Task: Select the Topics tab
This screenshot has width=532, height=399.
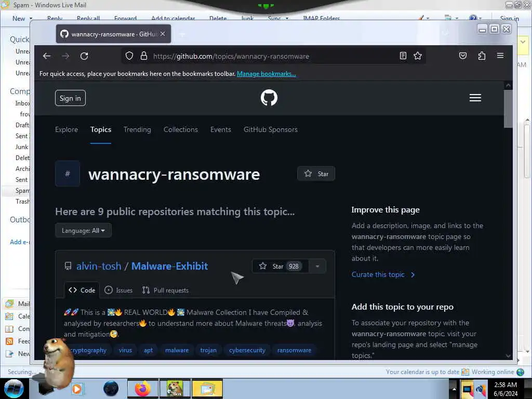Action: [101, 129]
